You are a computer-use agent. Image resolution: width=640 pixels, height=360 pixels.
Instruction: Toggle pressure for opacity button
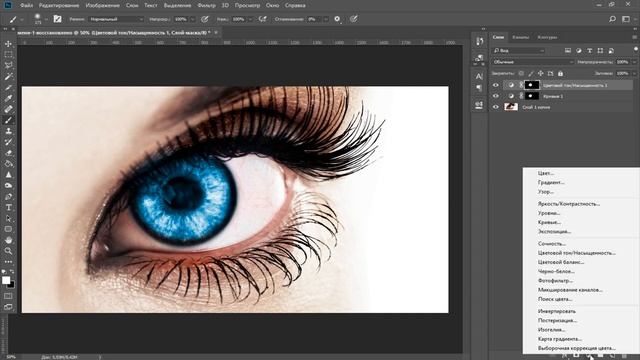205,19
